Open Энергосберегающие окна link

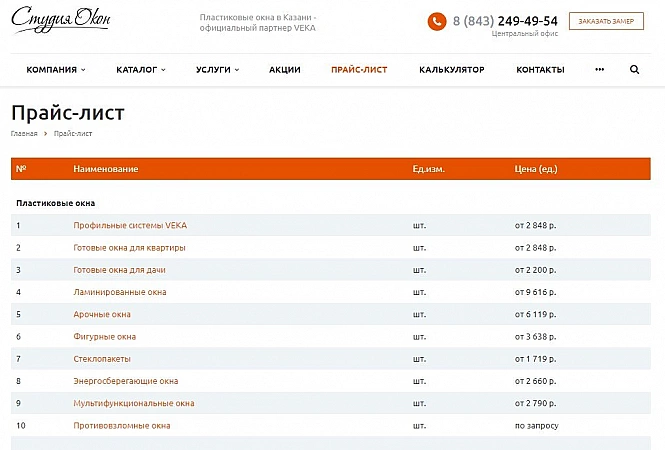tap(126, 381)
